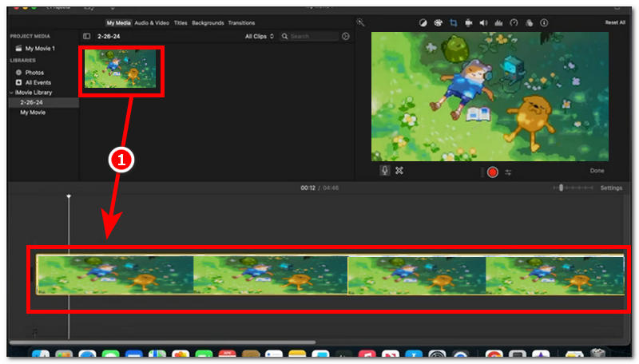Toggle the libraries sidebar visibility
This screenshot has width=639, height=364.
coord(87,36)
